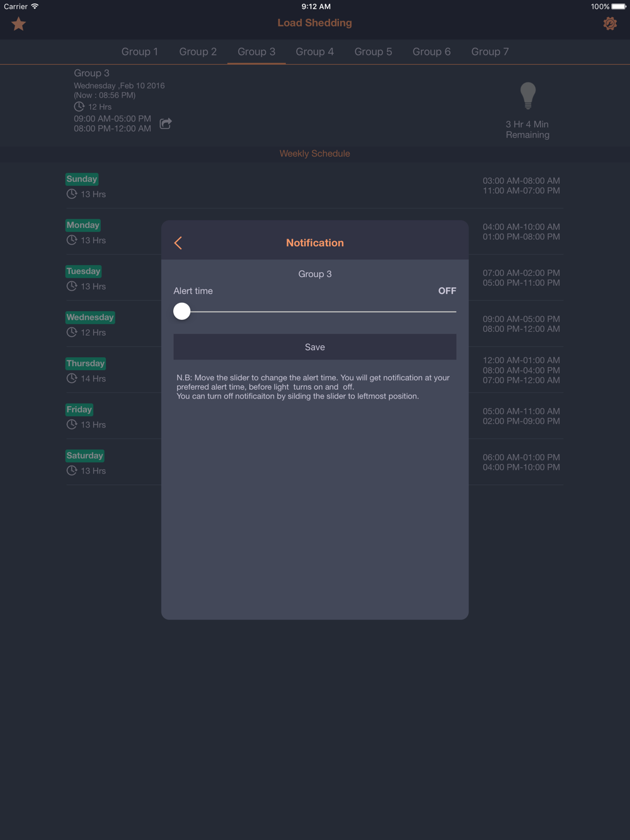Tap the clock icon next to Sunday's hours
This screenshot has height=840, width=630.
[72, 194]
